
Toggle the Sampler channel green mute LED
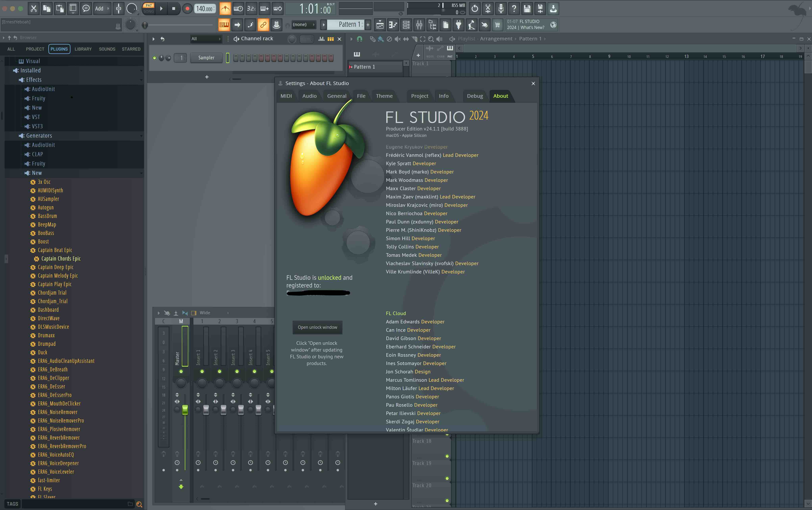pyautogui.click(x=155, y=58)
